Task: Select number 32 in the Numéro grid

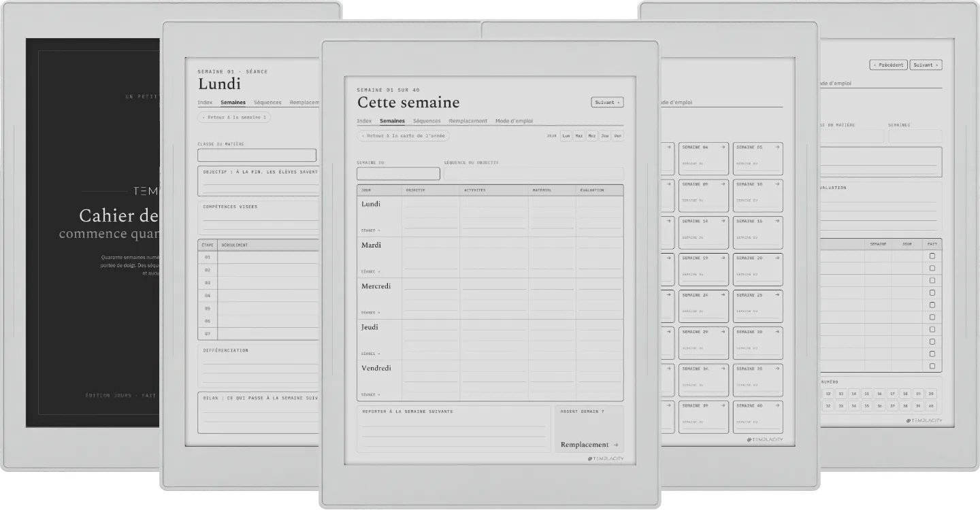Action: coord(828,406)
